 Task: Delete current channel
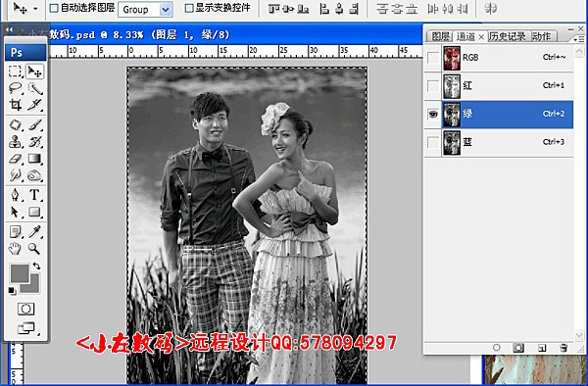pos(563,348)
